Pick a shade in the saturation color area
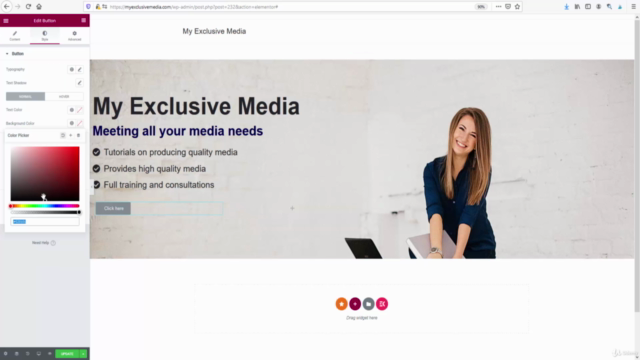Viewport: 640px width, 360px height. [x=45, y=173]
